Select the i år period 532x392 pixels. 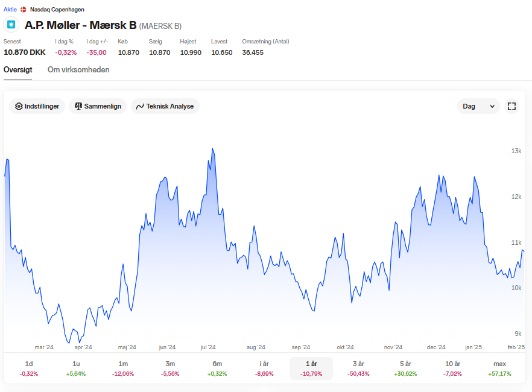point(264,368)
